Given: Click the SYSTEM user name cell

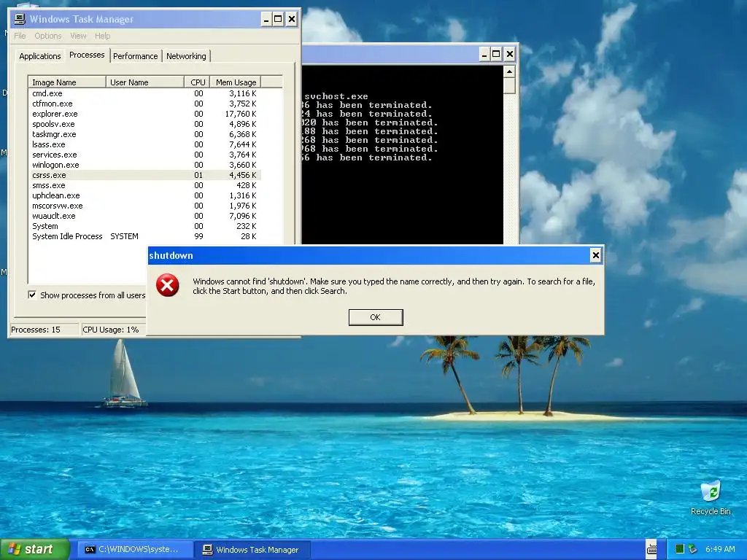Looking at the screenshot, I should click(x=124, y=236).
